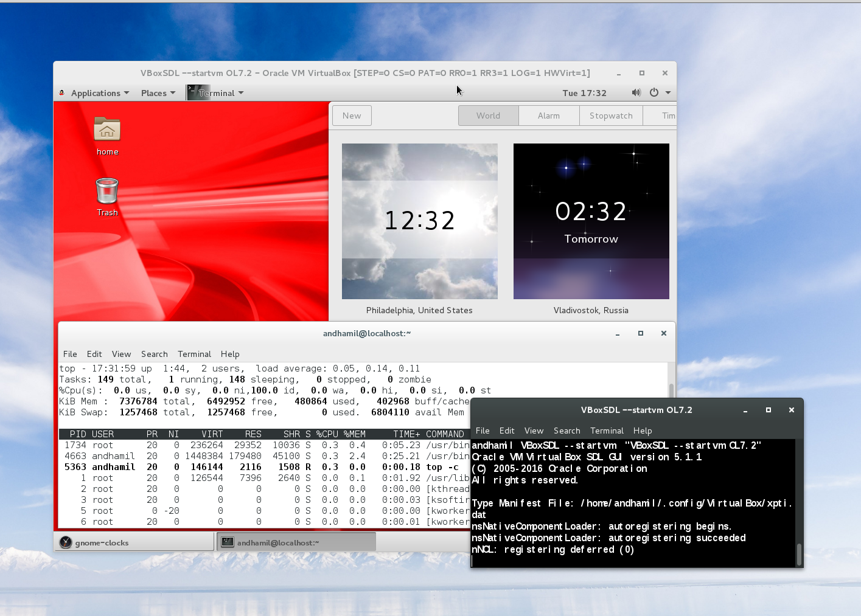Select the Philadelphia clock thumbnail
Image resolution: width=861 pixels, height=616 pixels.
click(x=420, y=221)
